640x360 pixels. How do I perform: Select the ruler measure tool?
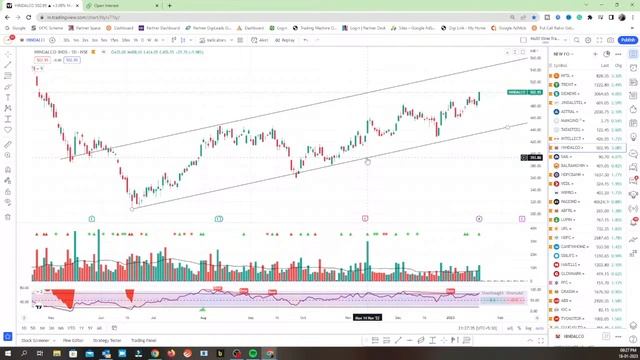(8, 144)
